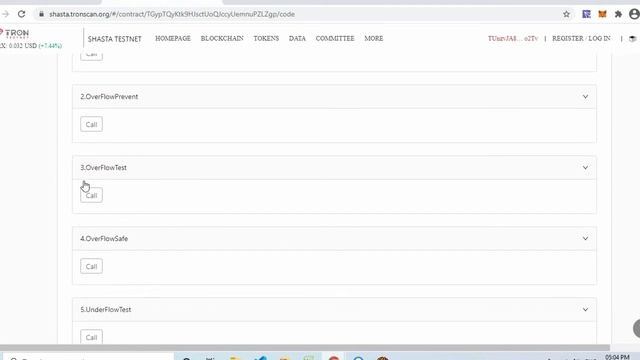Click the icon right of REGISTER / LOG IN
Image resolution: width=640 pixels, height=360 pixels.
point(633,39)
